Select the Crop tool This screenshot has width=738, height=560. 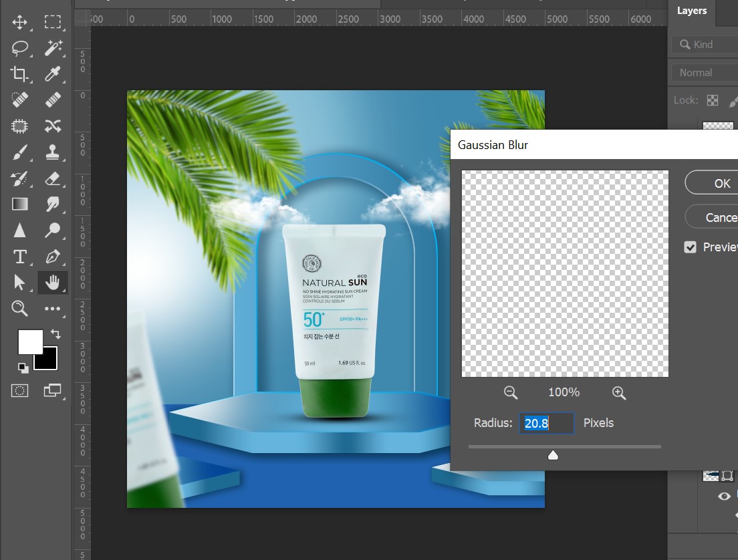pyautogui.click(x=19, y=74)
